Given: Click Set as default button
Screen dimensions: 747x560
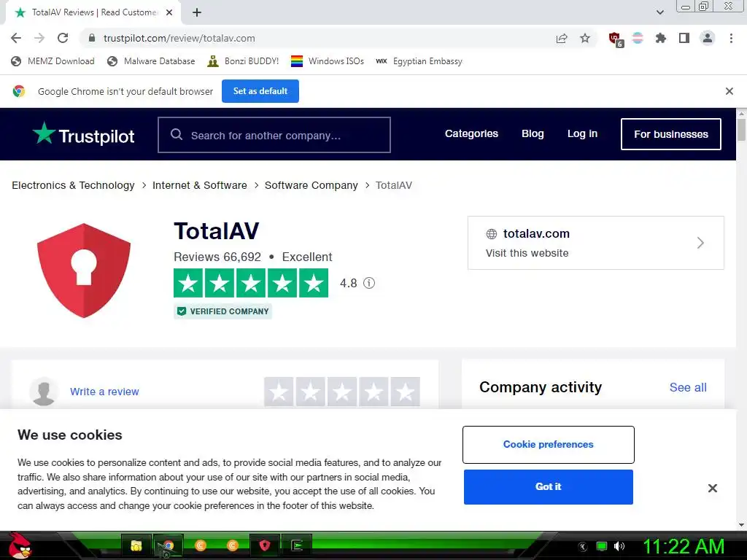Looking at the screenshot, I should click(x=260, y=91).
